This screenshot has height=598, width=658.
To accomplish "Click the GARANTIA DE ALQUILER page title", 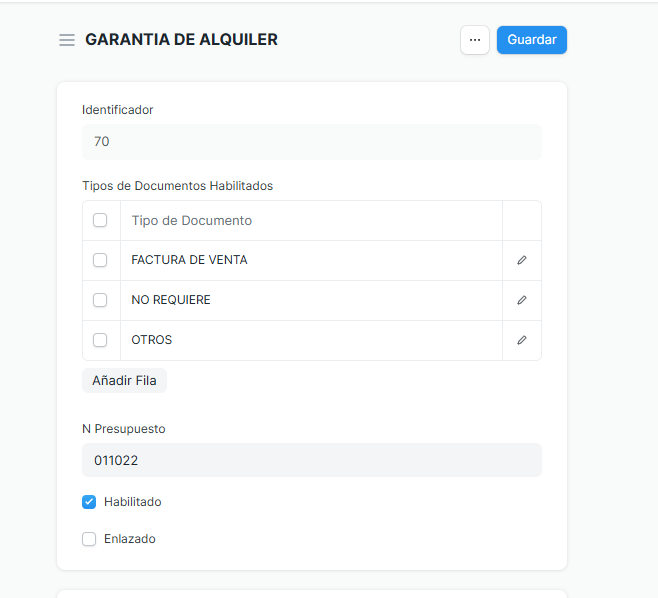I will 181,40.
